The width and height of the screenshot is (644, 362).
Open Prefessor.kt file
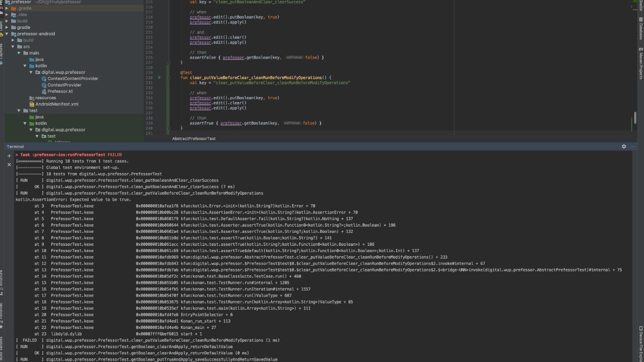click(x=60, y=91)
